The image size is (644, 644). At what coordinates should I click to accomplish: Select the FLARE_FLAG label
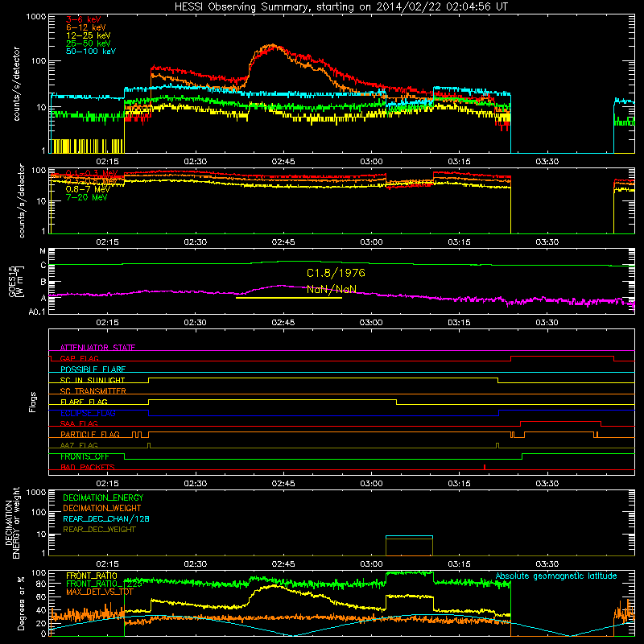point(84,402)
